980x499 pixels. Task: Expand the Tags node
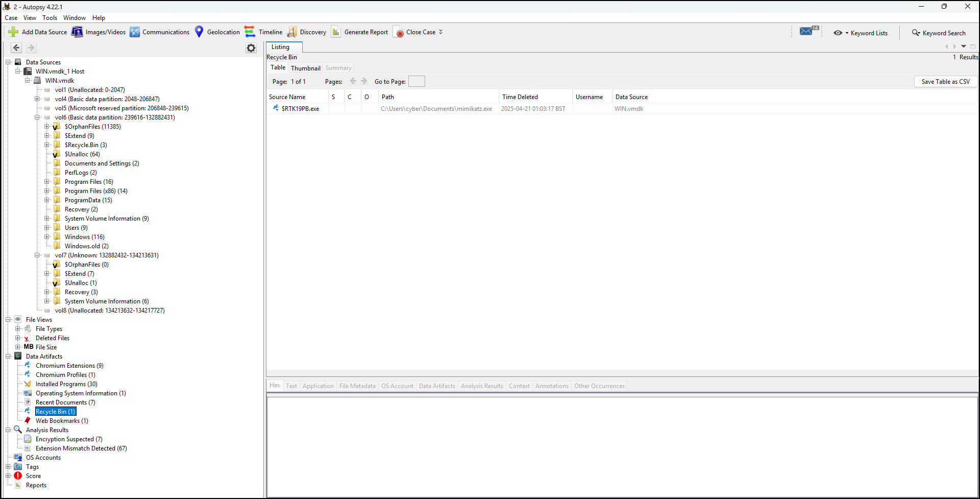point(8,467)
